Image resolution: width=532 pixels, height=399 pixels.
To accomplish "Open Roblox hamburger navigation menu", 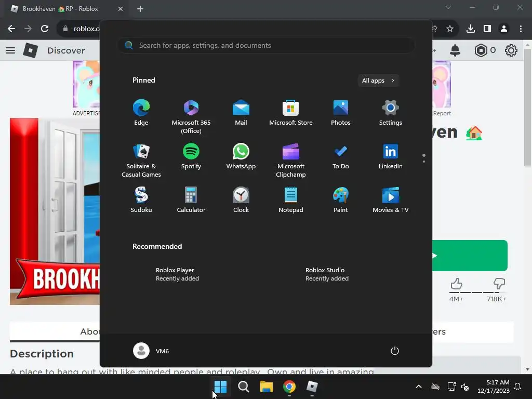I will click(10, 50).
